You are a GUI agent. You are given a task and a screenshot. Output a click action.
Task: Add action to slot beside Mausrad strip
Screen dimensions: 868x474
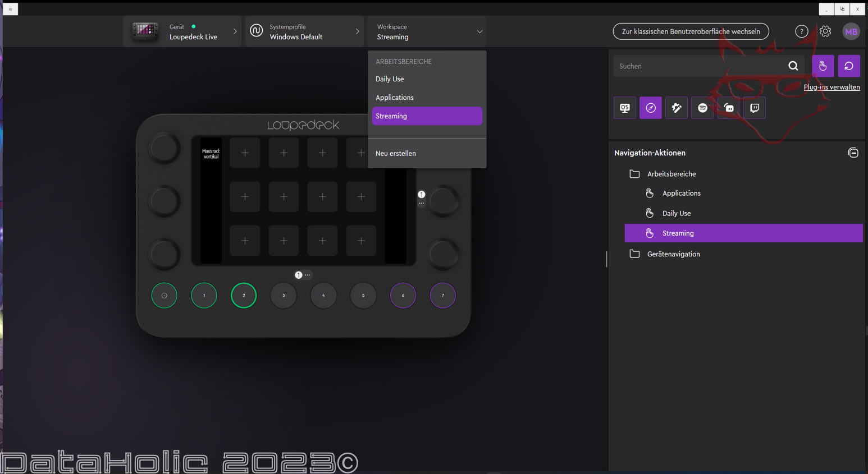point(245,153)
